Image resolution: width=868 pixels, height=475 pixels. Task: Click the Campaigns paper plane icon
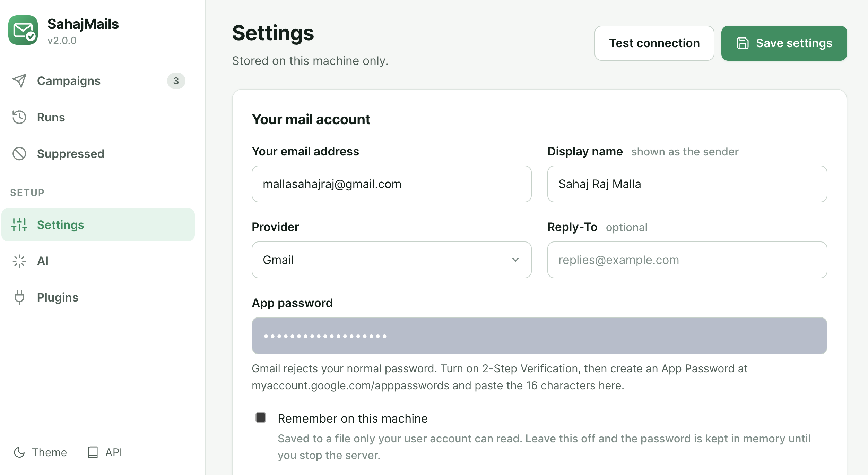pos(19,81)
